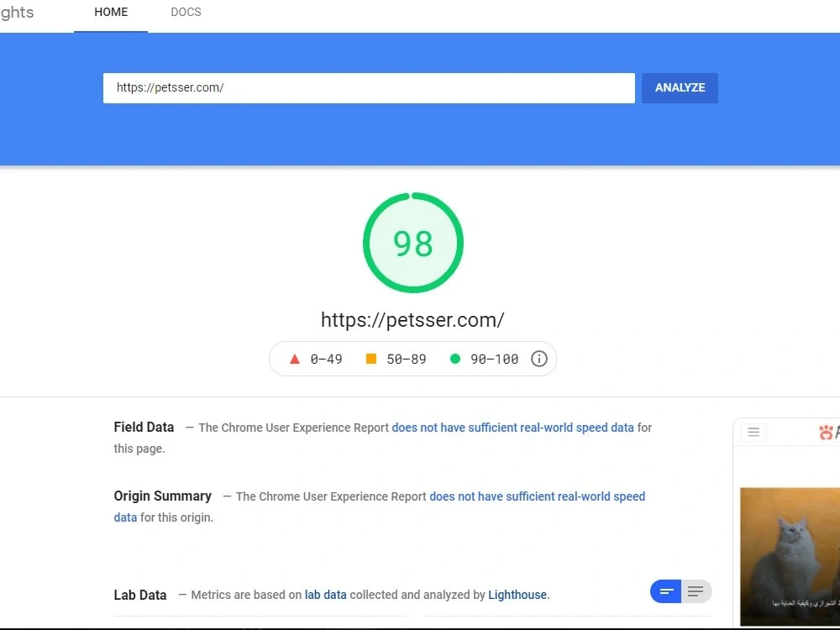Click the green circle 90–100 legend icon
Screen dimensions: 840x630
[x=454, y=359]
